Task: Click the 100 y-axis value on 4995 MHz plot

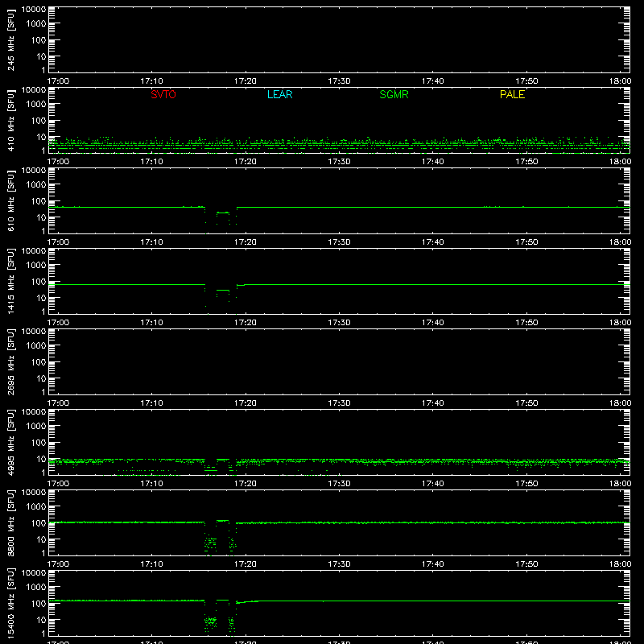Action: (39, 443)
